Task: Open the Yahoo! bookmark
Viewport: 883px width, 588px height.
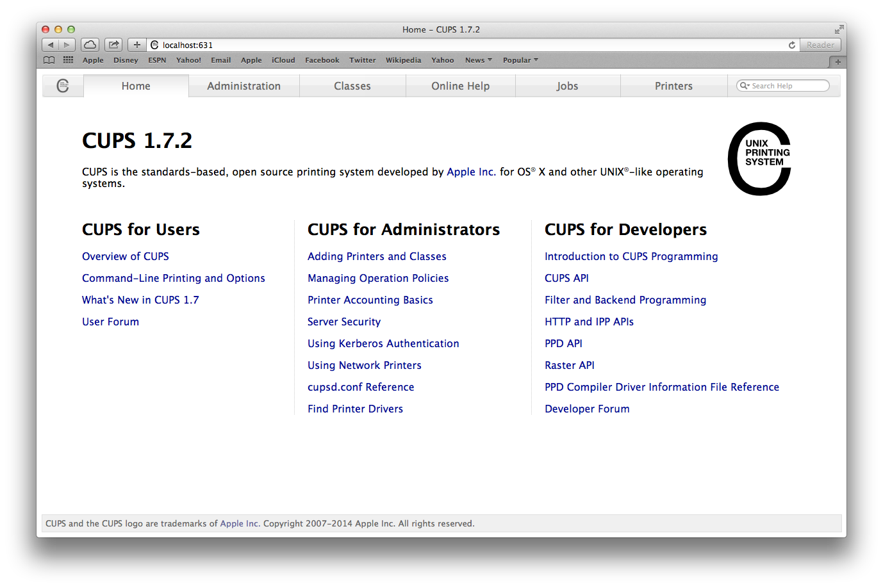Action: coord(188,60)
